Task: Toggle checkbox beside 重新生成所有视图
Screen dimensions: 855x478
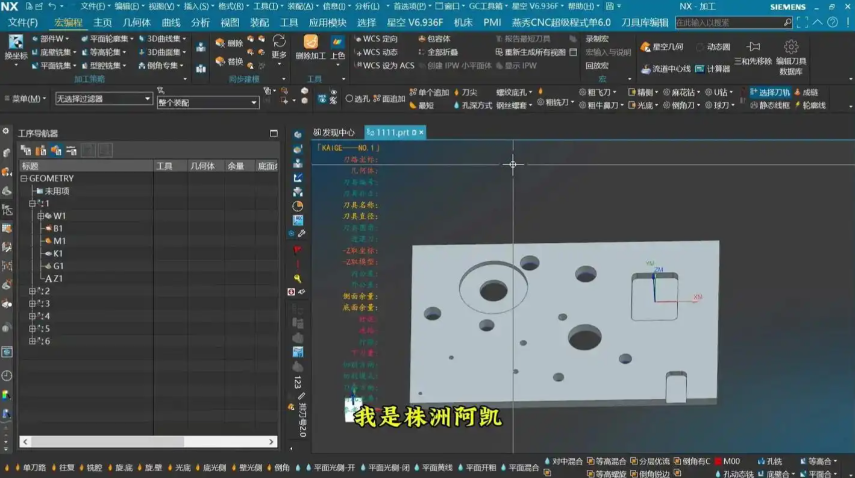Action: (573, 52)
